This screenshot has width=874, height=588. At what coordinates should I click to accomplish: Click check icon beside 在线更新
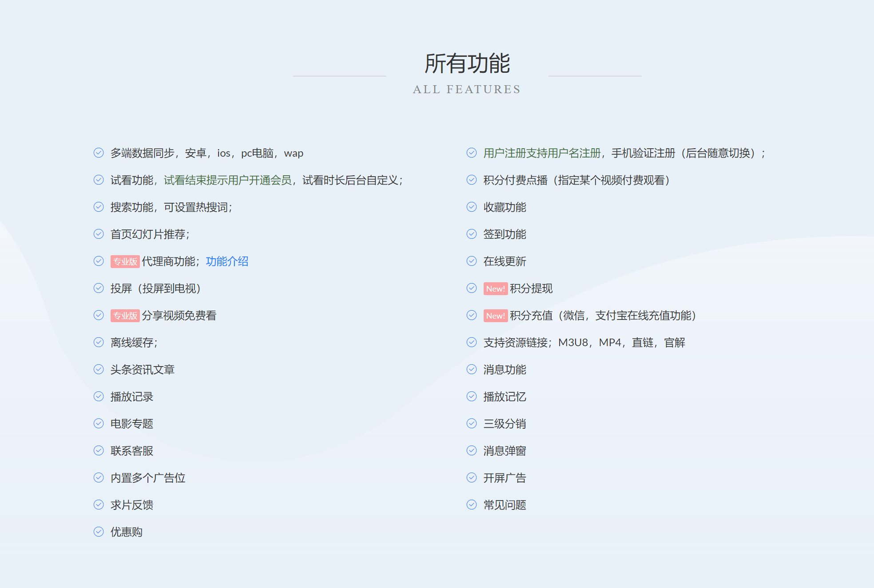click(472, 261)
